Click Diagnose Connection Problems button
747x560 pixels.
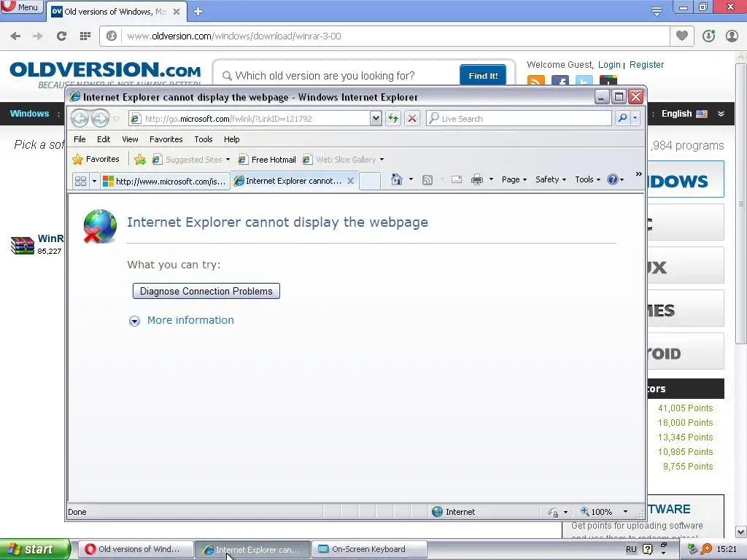click(x=206, y=291)
